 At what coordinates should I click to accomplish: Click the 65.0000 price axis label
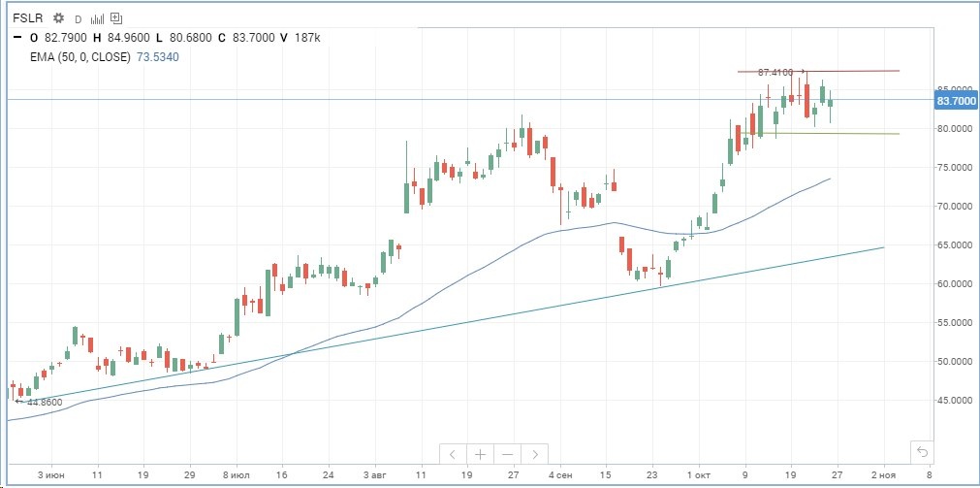(x=955, y=245)
